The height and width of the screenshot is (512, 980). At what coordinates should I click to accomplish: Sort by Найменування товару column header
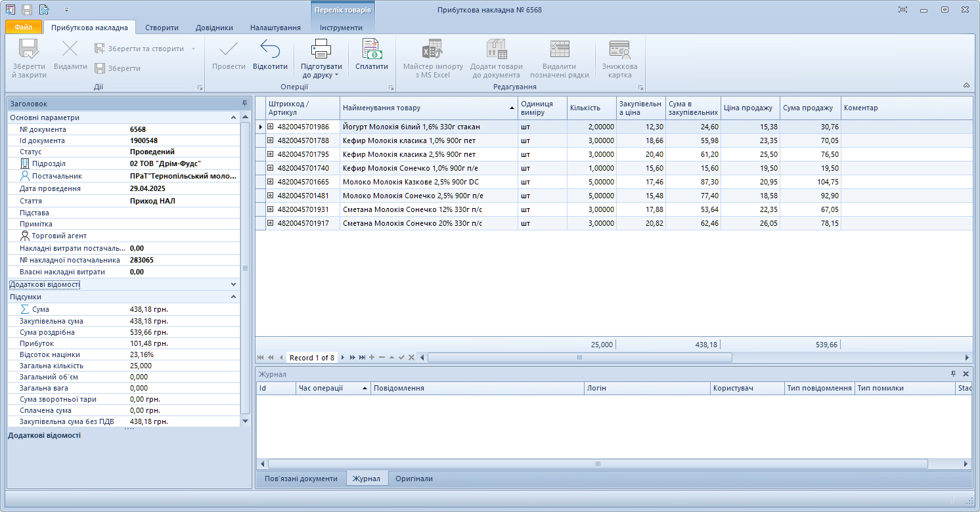429,108
